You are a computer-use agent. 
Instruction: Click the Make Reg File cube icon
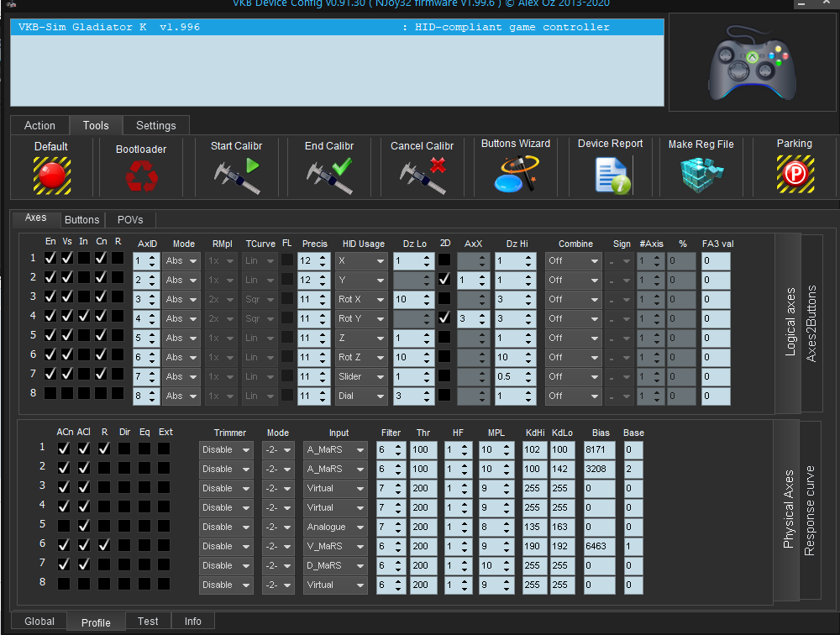tap(701, 175)
